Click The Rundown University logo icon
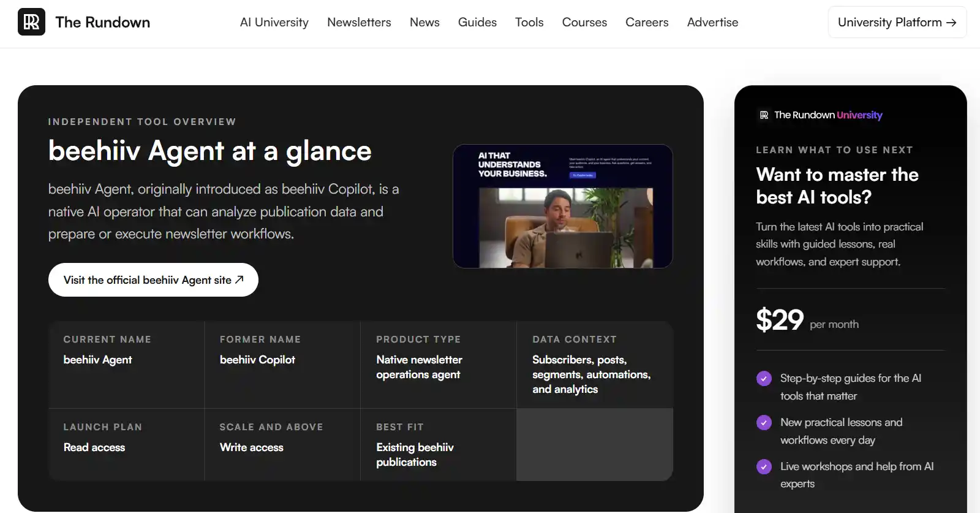This screenshot has height=513, width=980. pos(764,115)
